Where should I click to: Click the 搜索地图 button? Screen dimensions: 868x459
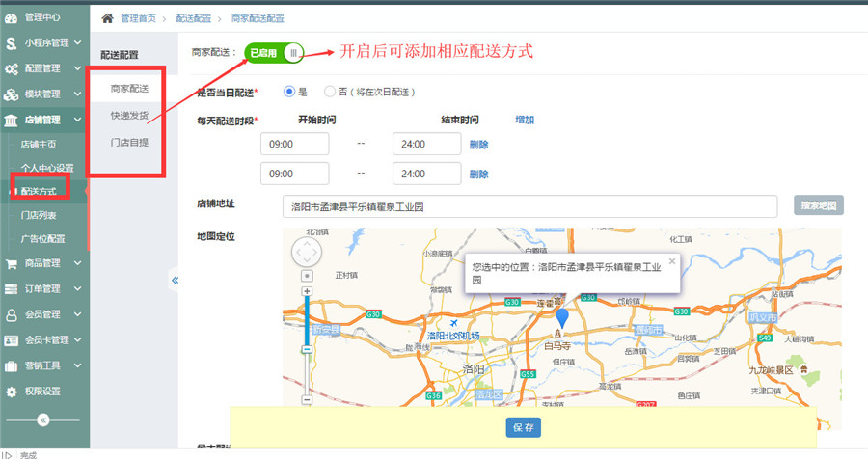pos(819,205)
